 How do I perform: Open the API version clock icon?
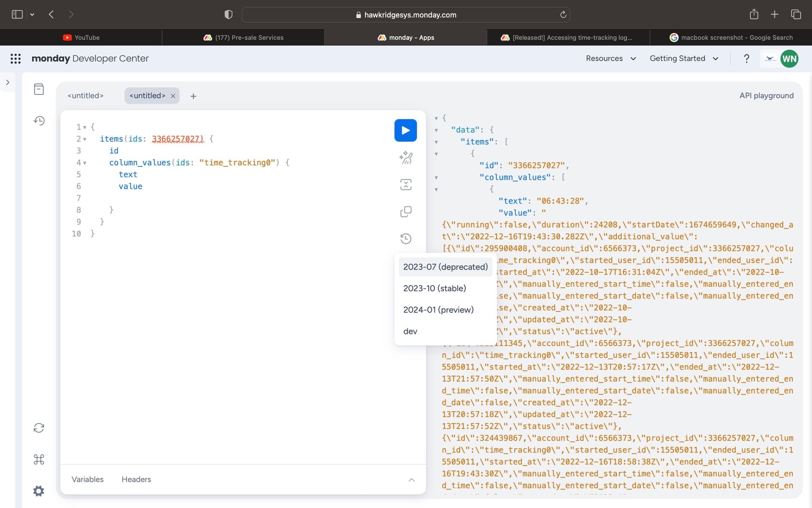(406, 239)
